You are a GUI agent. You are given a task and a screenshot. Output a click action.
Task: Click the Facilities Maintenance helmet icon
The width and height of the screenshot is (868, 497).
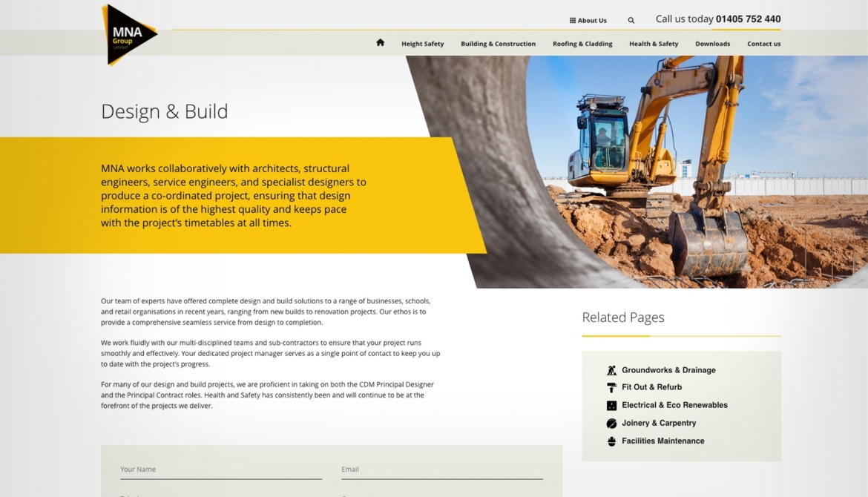[x=611, y=441]
